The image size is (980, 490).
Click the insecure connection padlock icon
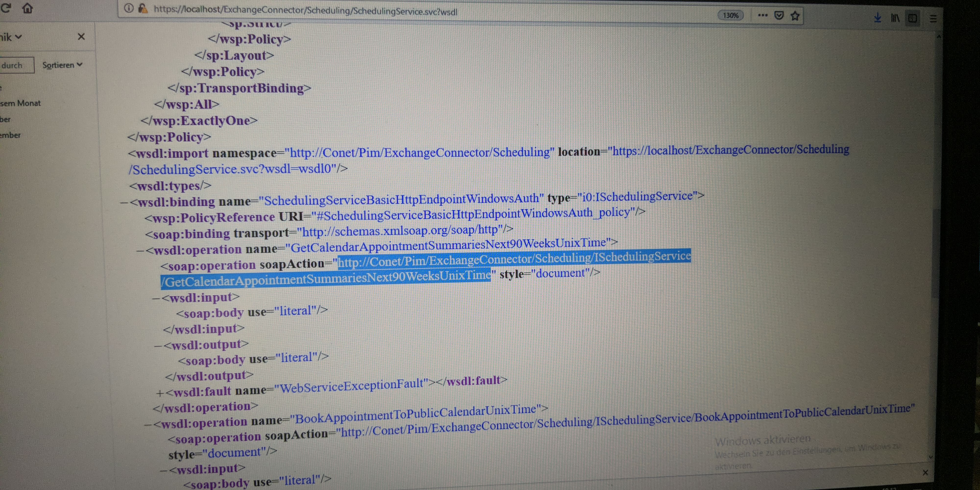(143, 8)
